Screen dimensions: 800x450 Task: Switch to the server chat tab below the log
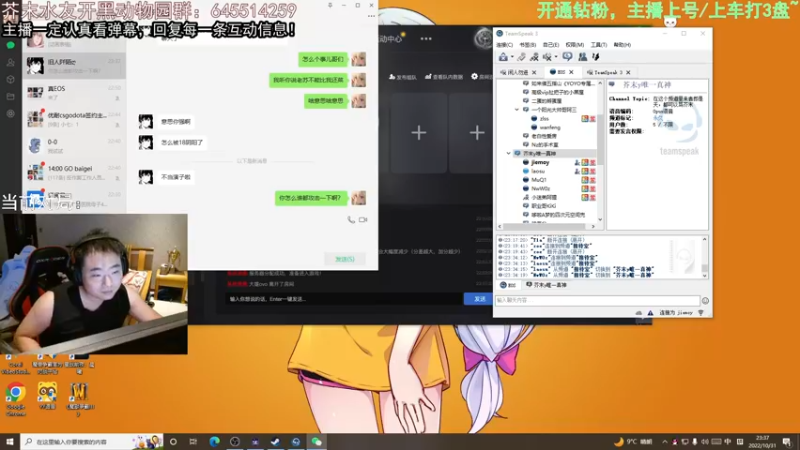click(x=508, y=285)
